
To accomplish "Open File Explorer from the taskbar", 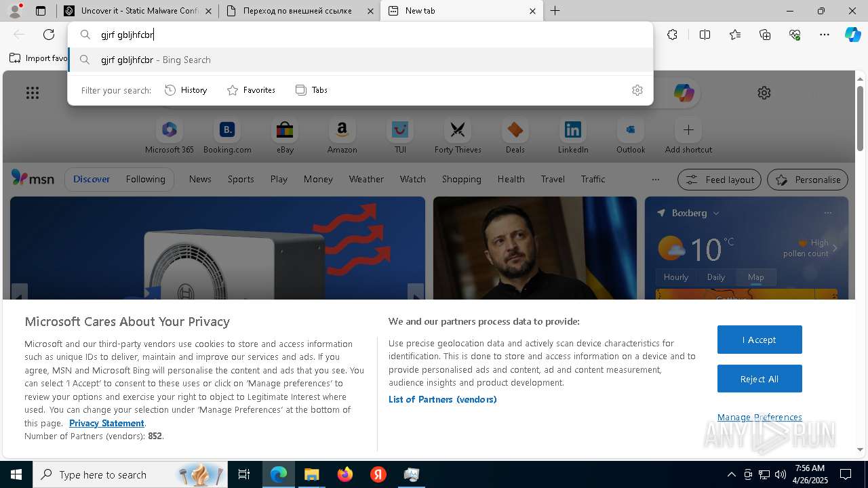I will pyautogui.click(x=312, y=474).
